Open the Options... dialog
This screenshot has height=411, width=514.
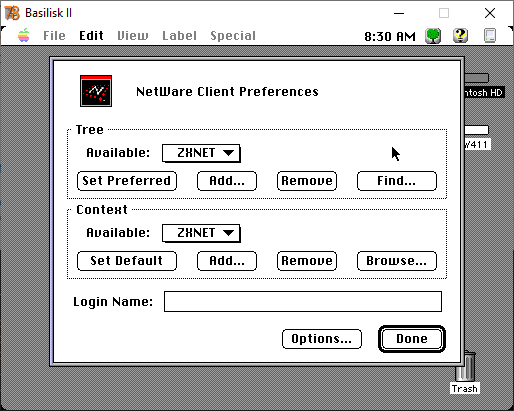[322, 339]
